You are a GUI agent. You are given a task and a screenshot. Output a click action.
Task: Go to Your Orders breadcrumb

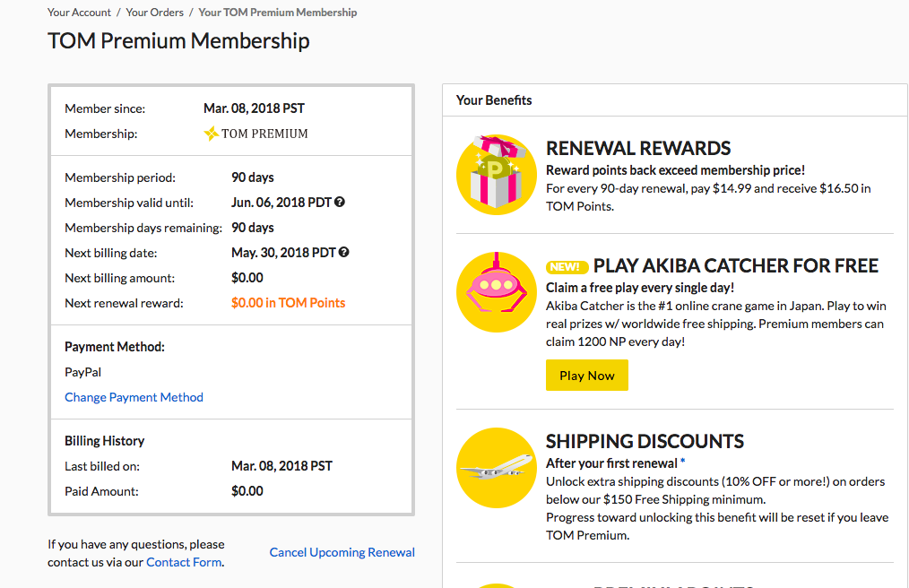pos(155,13)
